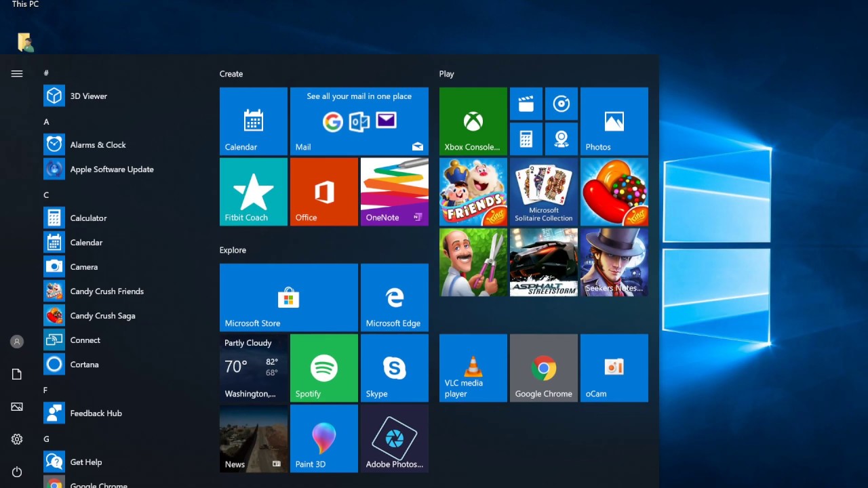Launch the VLC media player tile
The image size is (868, 488).
(x=473, y=368)
